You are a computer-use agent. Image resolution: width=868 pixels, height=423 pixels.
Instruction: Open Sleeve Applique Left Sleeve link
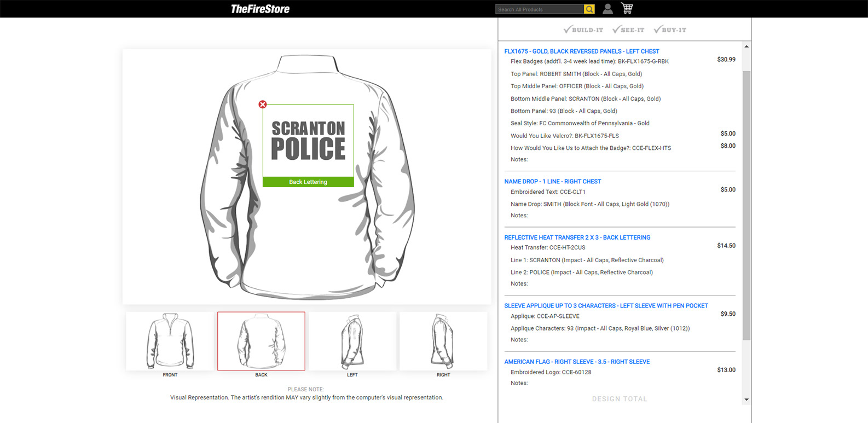(x=606, y=306)
